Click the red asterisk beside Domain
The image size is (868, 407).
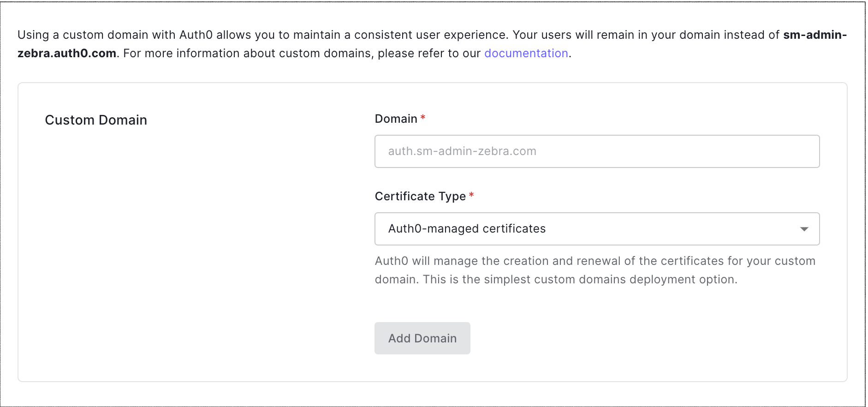[422, 118]
